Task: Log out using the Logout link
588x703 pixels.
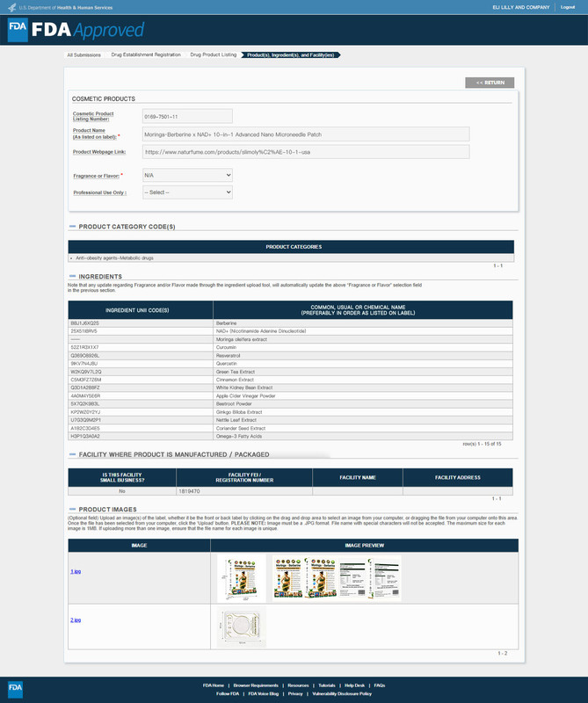Action: click(x=568, y=7)
